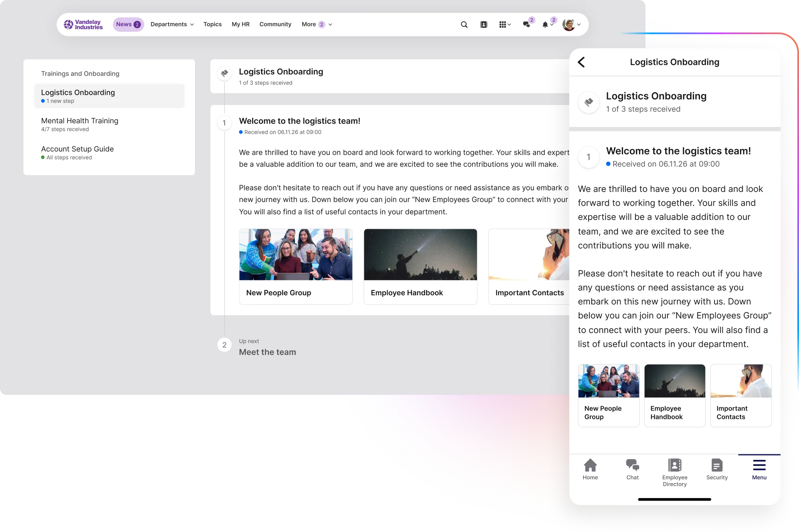Image resolution: width=799 pixels, height=532 pixels.
Task: Expand the Departments dropdown
Action: click(x=172, y=24)
